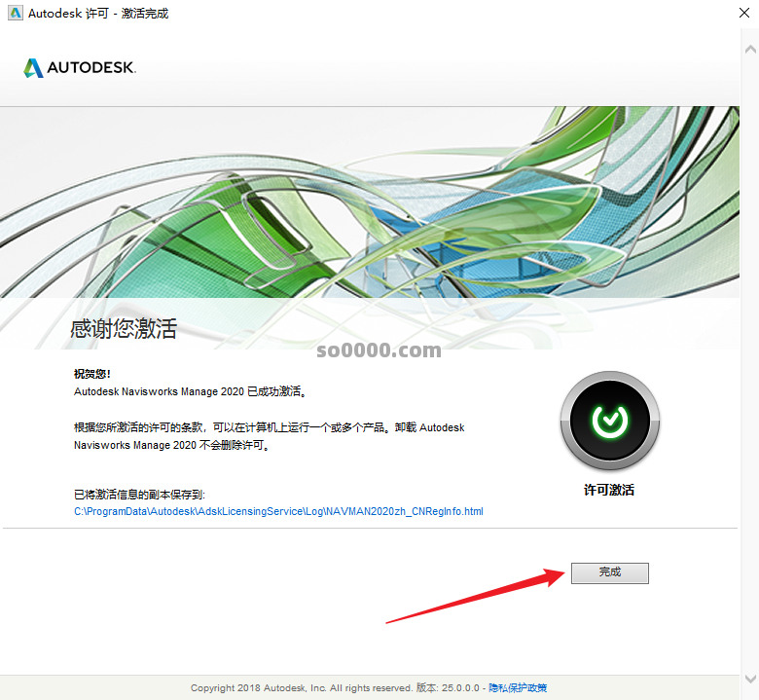The width and height of the screenshot is (759, 700).
Task: Click the 感谢您激活 heading
Action: tap(124, 329)
